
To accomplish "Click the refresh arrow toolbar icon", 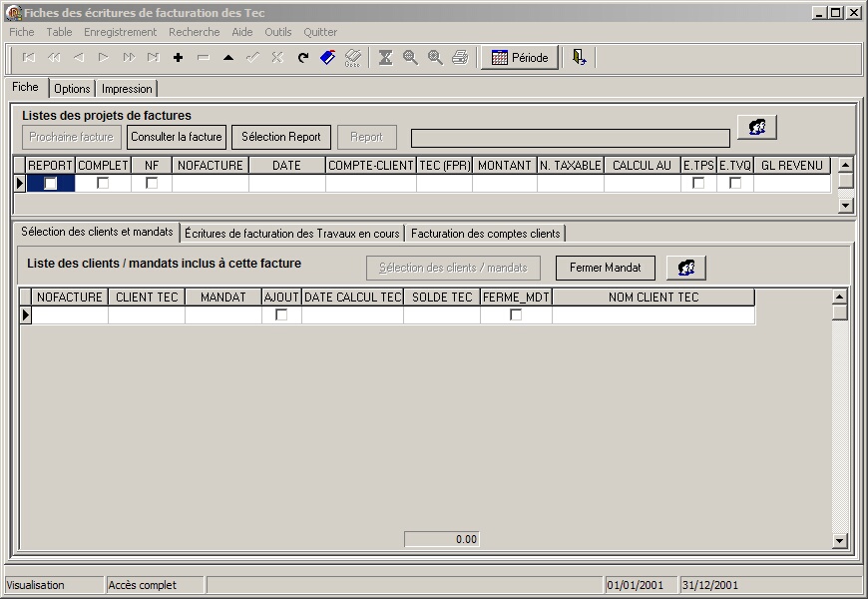I will (x=302, y=58).
